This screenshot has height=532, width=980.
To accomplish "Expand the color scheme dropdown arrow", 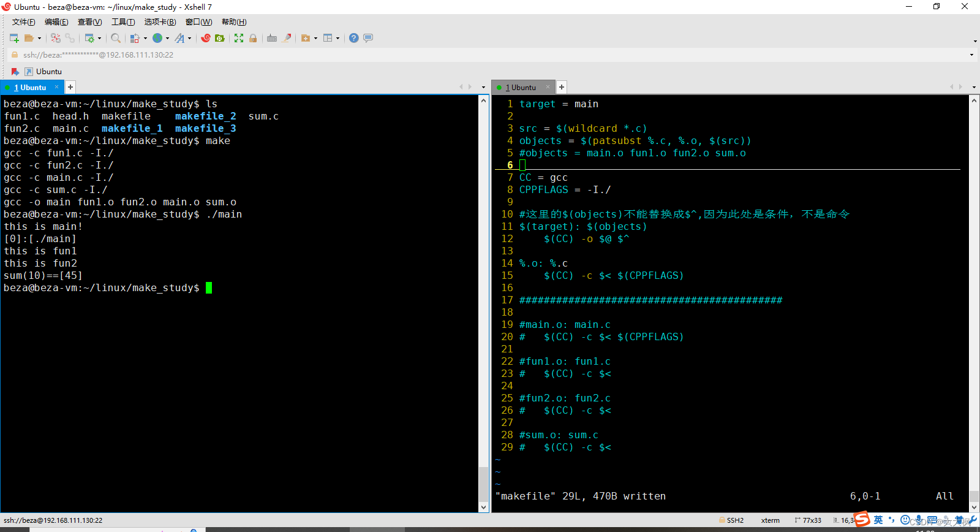I will tap(145, 38).
